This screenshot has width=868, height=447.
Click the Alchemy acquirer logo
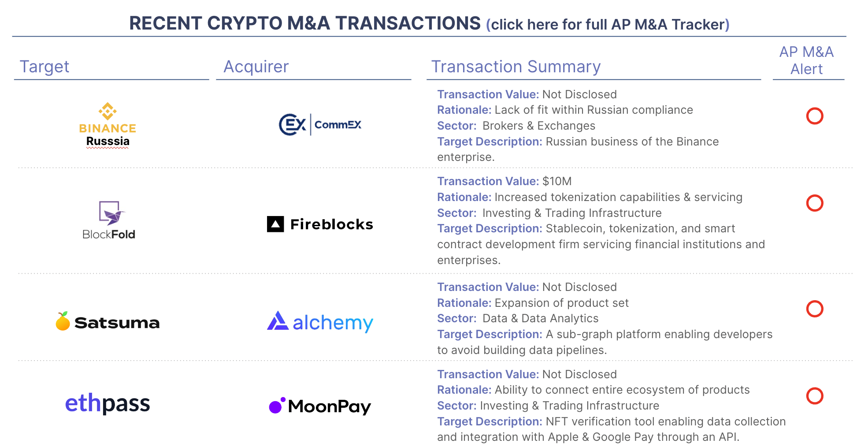point(320,322)
